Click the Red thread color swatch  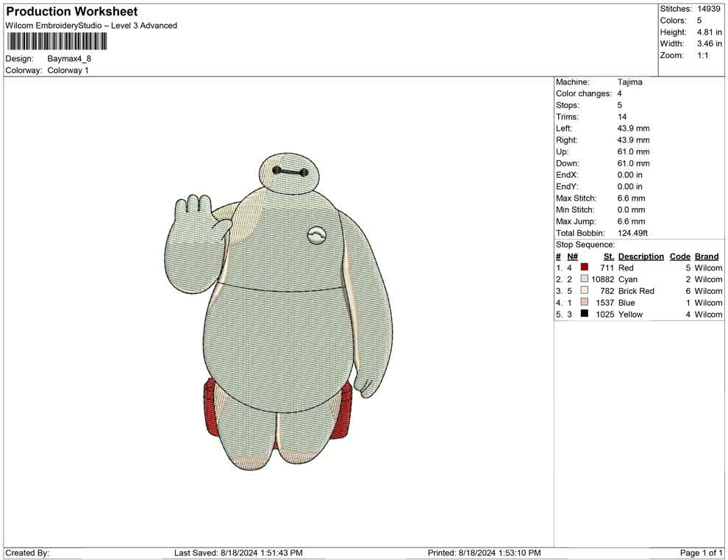point(584,267)
